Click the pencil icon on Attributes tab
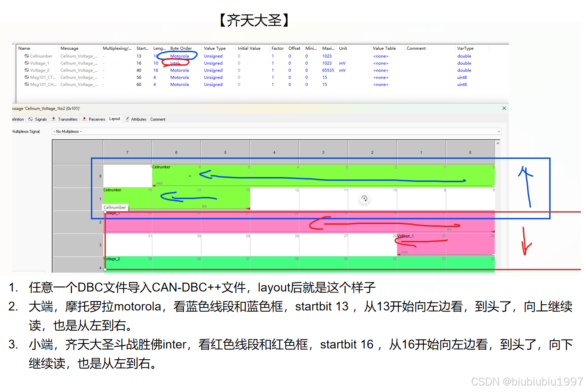 (x=126, y=119)
